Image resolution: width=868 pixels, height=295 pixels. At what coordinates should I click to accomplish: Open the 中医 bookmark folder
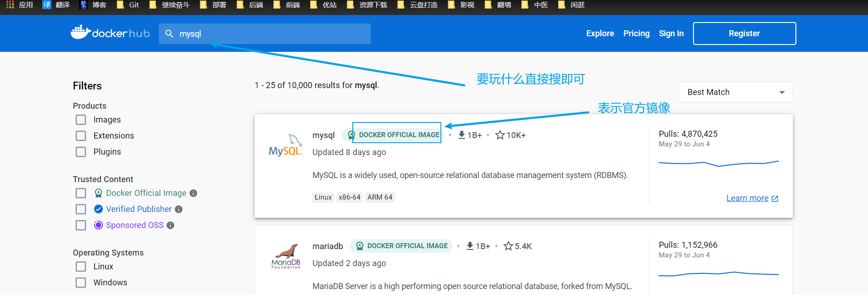[534, 5]
